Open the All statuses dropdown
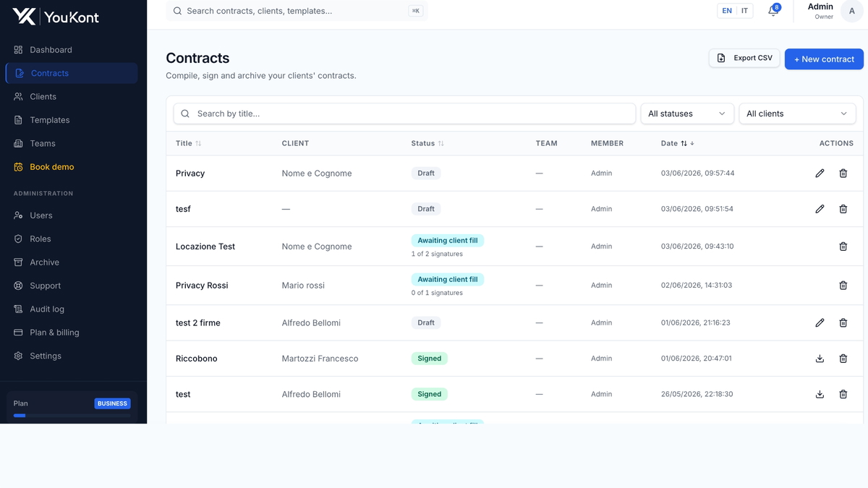Image resolution: width=868 pixels, height=488 pixels. (687, 114)
